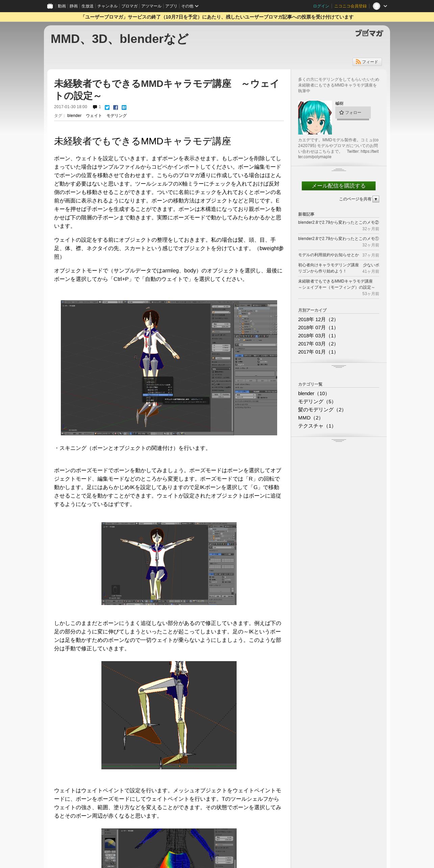Open the 静画 menu item
Screen dimensions: 434x868
[x=73, y=6]
